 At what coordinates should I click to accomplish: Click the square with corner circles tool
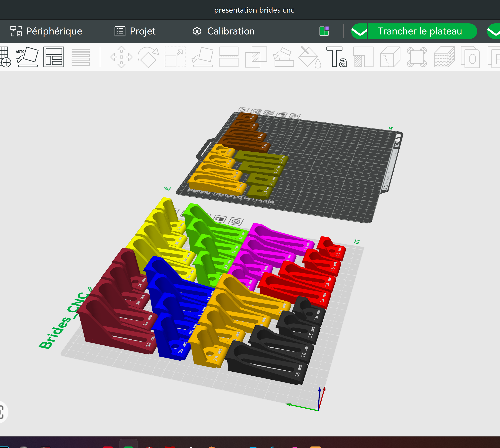417,57
